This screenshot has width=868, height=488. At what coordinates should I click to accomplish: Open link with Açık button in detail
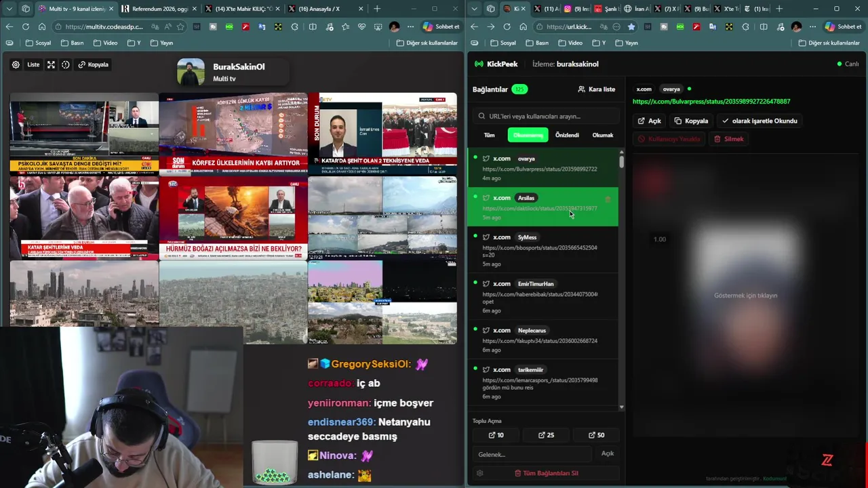pyautogui.click(x=649, y=121)
